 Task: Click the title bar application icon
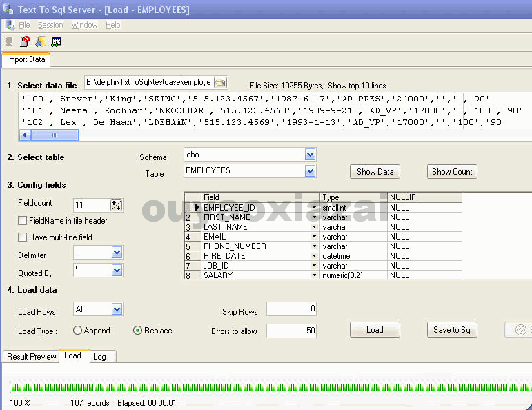8,9
